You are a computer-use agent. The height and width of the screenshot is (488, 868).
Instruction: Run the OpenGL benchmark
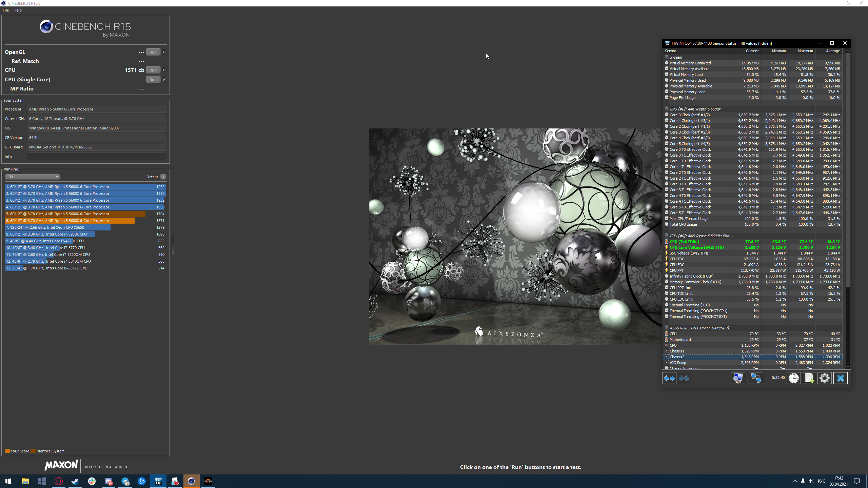153,52
